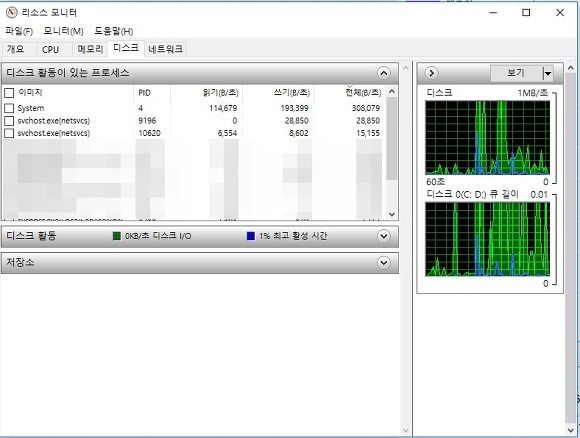Click main pane scrollbar up arrow
Screen dimensions: 580x438
pos(405,68)
